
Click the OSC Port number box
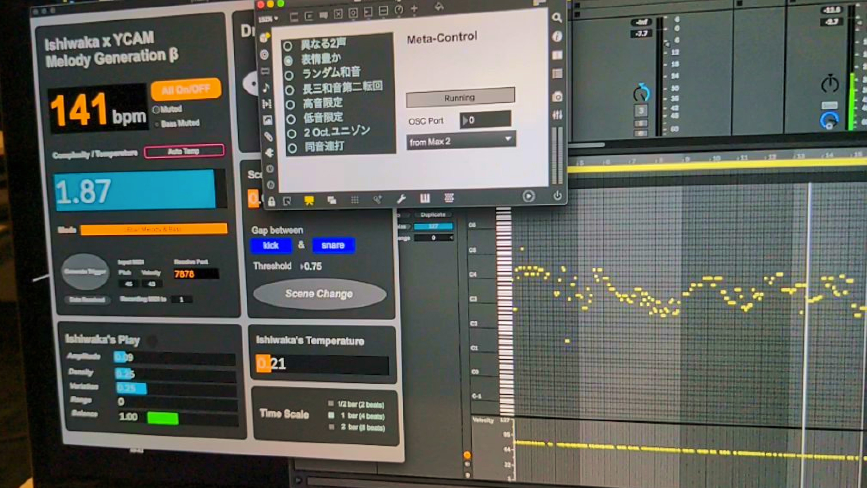(x=485, y=120)
